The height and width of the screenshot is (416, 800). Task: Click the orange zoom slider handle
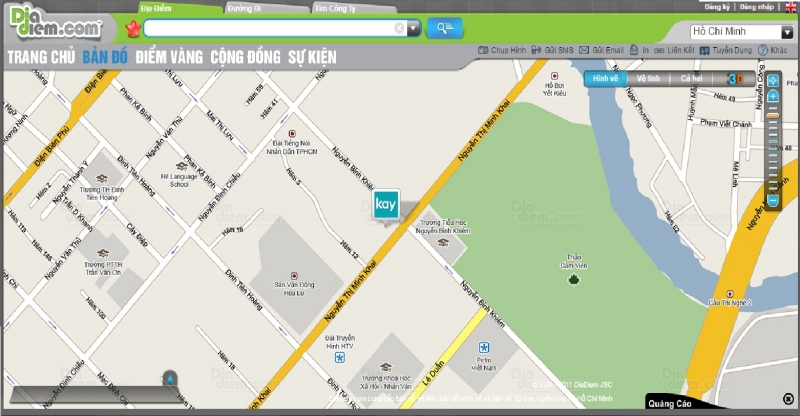coord(773,116)
